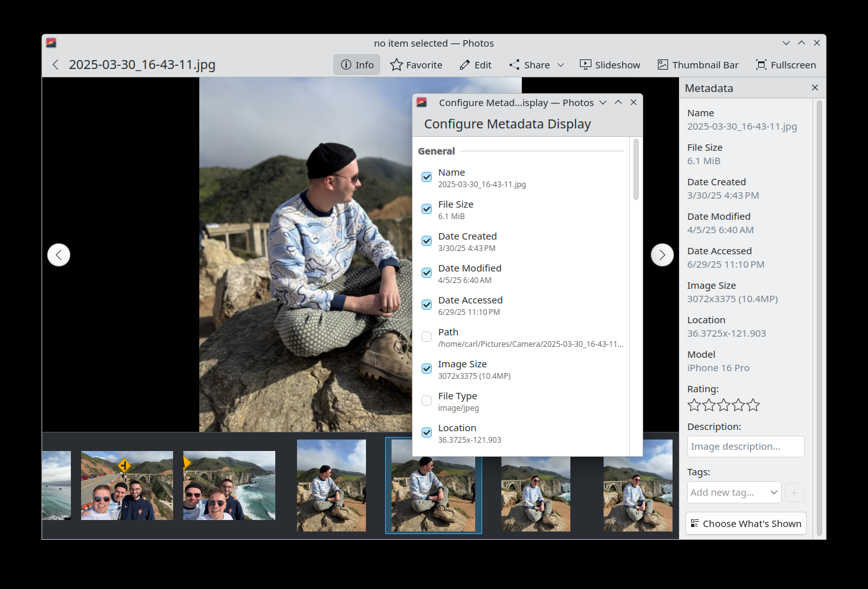Viewport: 868px width, 589px height.
Task: Close the Metadata side panel
Action: click(815, 88)
